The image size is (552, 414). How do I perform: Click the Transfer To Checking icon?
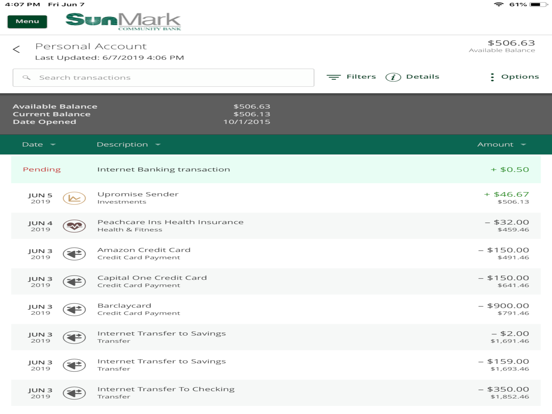click(74, 393)
